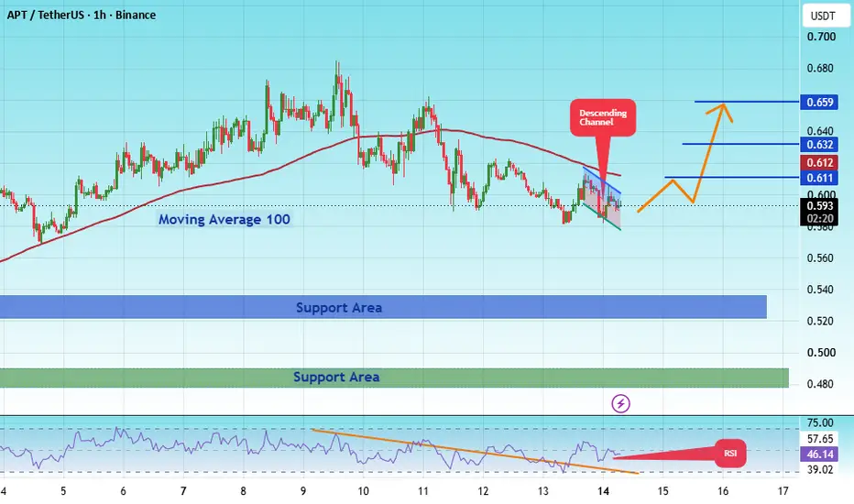Select the blue Support Area zone
The height and width of the screenshot is (504, 854).
(x=383, y=307)
